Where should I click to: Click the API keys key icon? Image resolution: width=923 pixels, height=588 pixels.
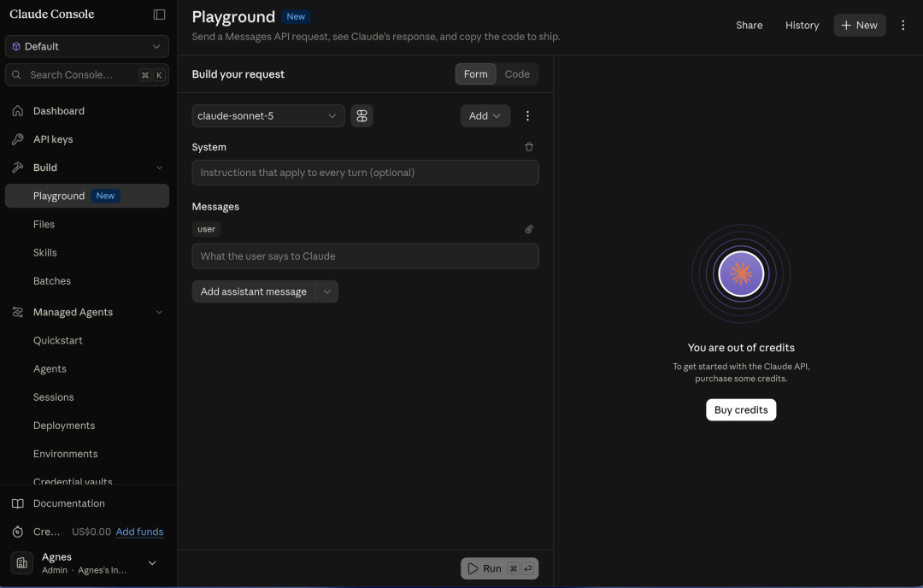click(x=18, y=139)
